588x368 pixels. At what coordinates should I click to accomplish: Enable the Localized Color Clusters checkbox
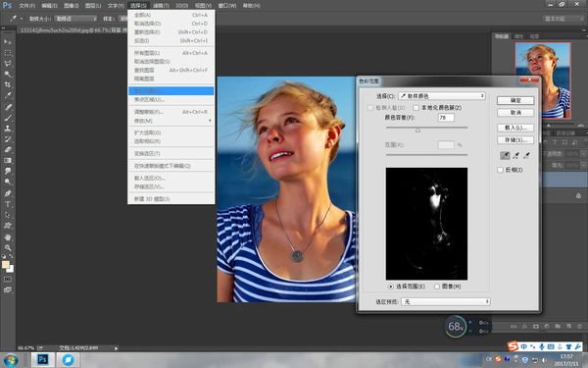point(416,108)
